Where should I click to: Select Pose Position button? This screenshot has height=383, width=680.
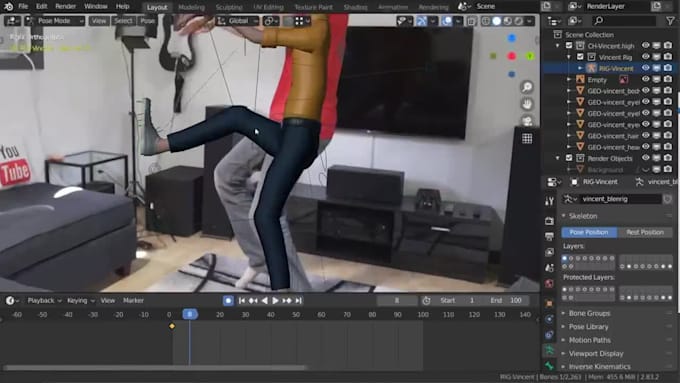coord(589,232)
